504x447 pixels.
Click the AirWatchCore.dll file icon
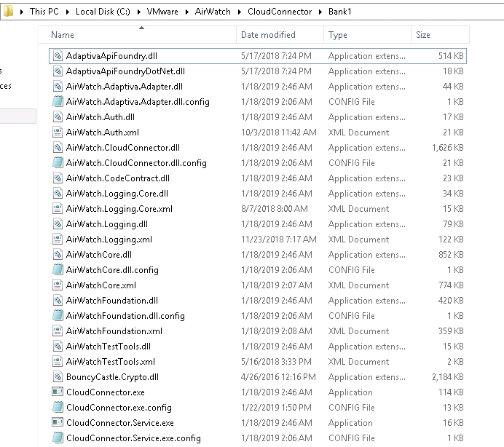pyautogui.click(x=58, y=255)
